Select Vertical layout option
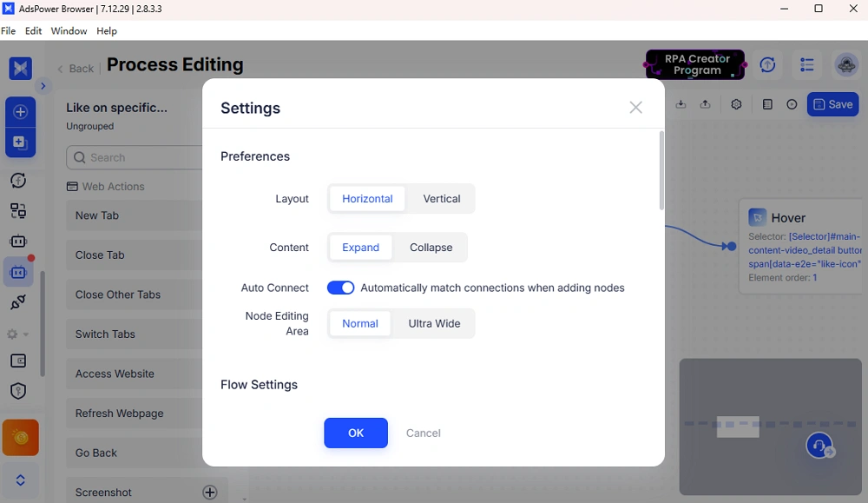This screenshot has height=503, width=868. click(441, 198)
